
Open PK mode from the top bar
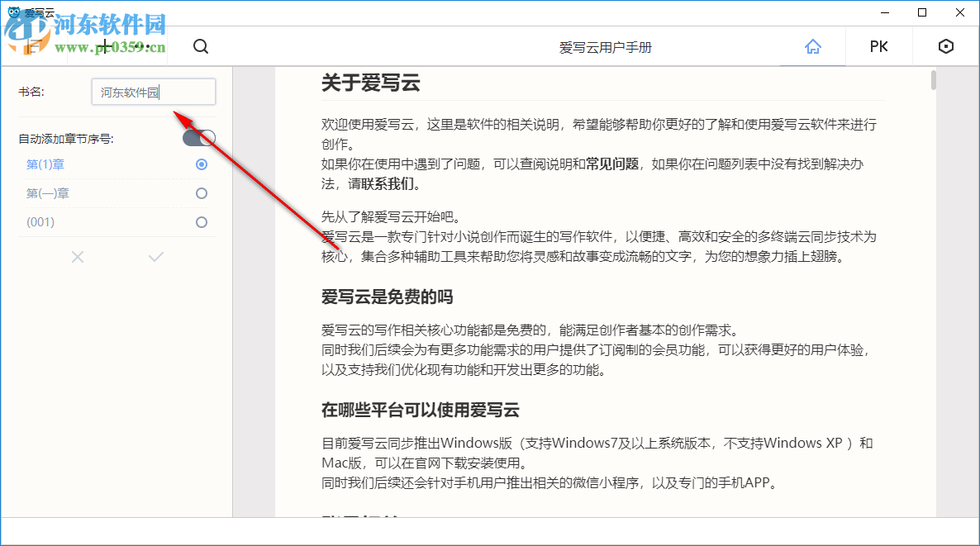(878, 46)
